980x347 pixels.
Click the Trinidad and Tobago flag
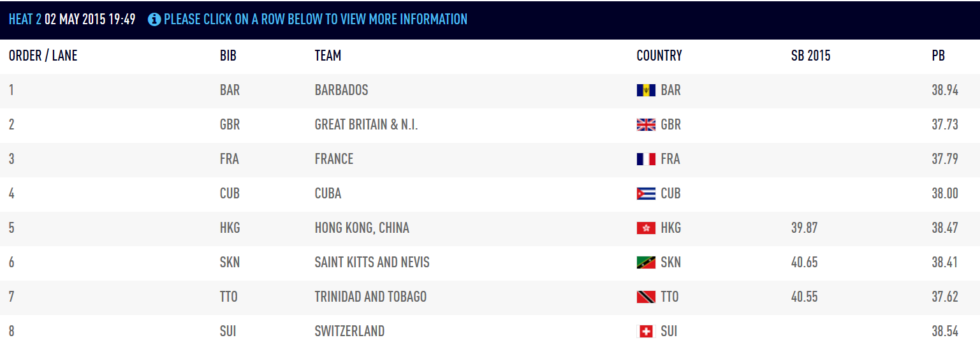[x=646, y=297]
